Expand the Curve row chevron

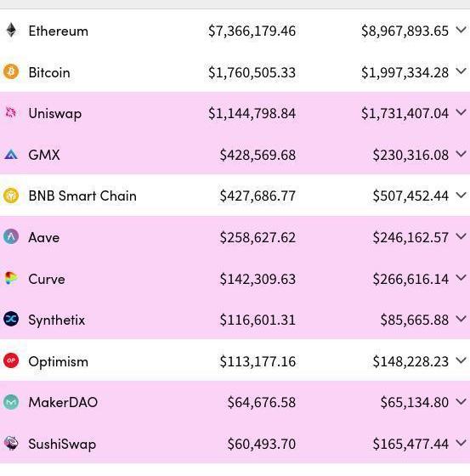[461, 278]
